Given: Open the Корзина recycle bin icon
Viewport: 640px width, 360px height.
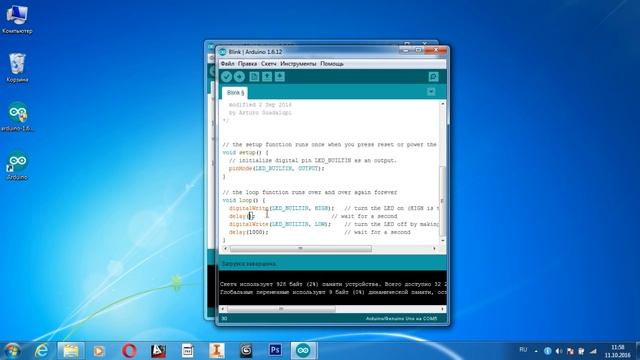Looking at the screenshot, I should pos(17,67).
